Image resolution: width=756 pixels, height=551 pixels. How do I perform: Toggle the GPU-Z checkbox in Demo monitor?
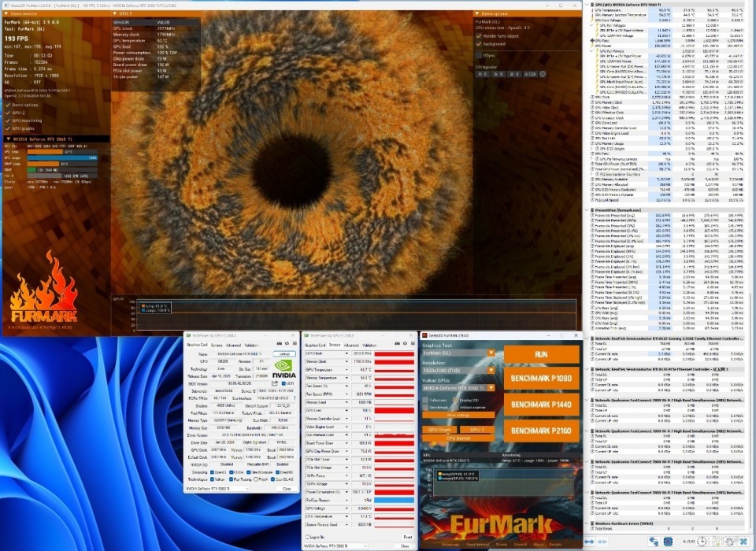coord(8,113)
